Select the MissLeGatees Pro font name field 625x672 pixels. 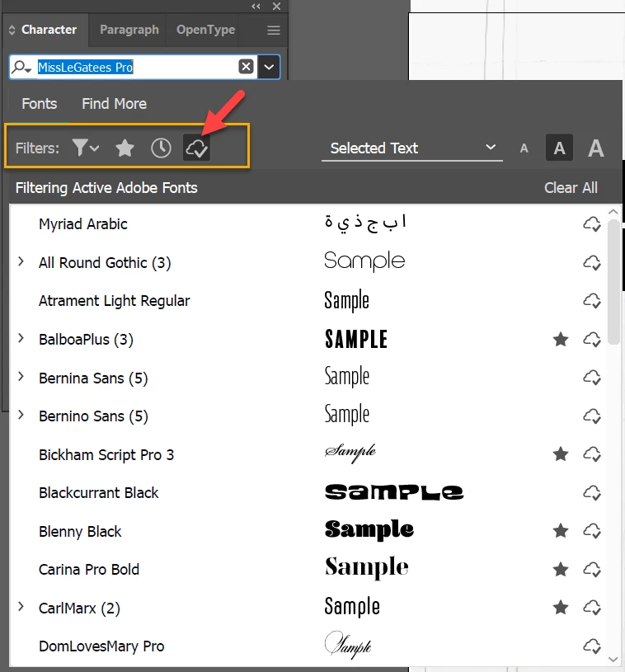tap(133, 67)
